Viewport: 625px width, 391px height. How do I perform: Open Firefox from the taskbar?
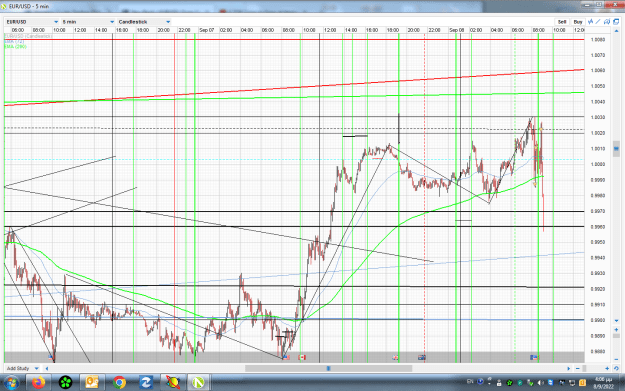[x=39, y=383]
